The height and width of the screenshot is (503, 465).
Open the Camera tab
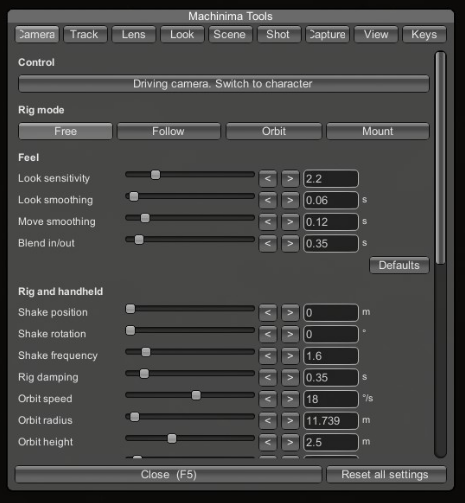(x=37, y=34)
